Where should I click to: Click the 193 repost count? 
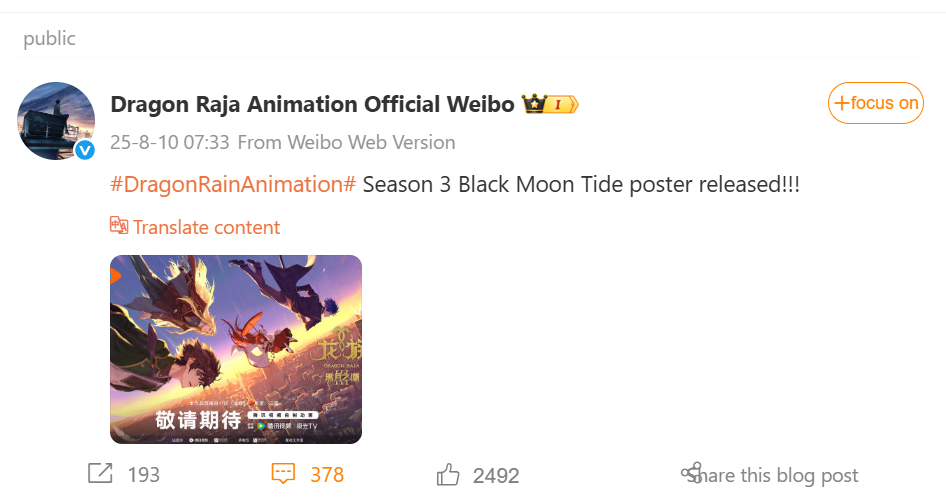(x=144, y=475)
